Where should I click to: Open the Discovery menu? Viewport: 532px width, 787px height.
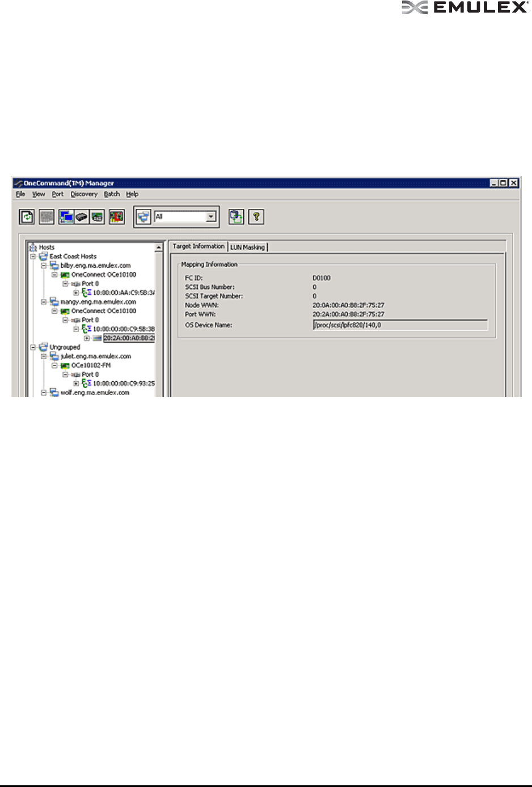point(84,194)
